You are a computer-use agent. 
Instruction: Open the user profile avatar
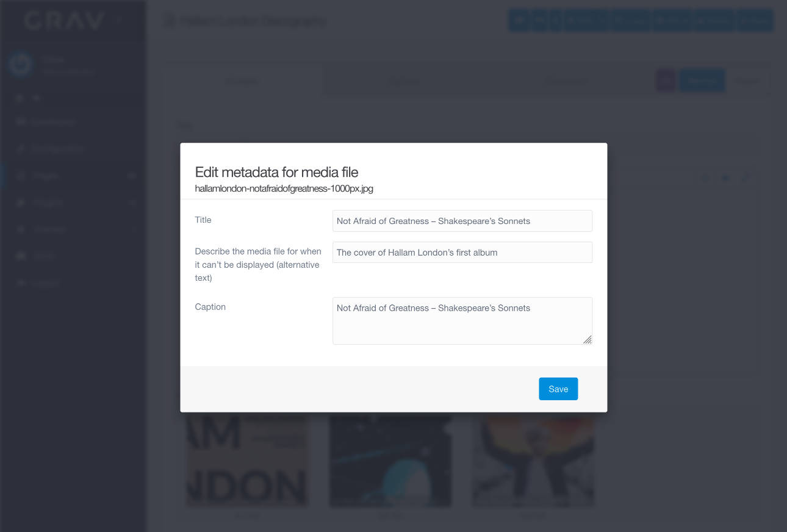click(x=21, y=64)
